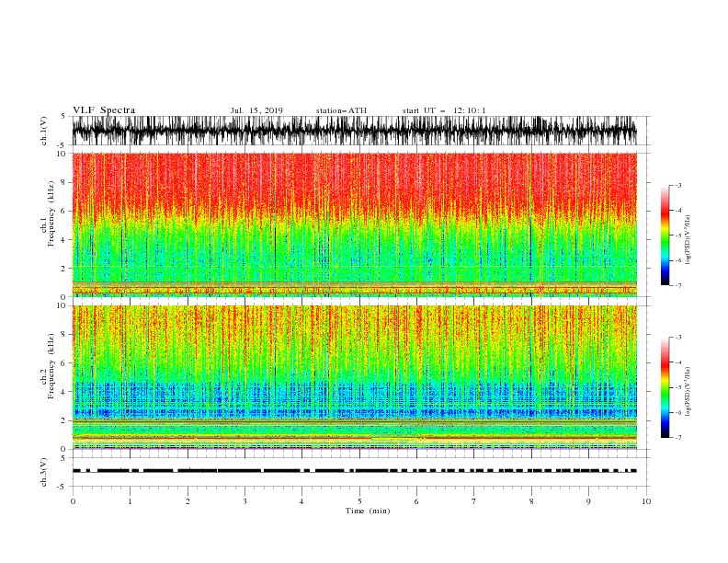The image size is (728, 563).
Task: Click the "VLF Spectra" title text
Action: (x=104, y=110)
